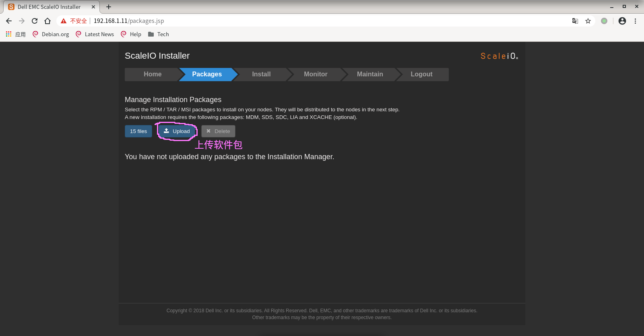
Task: Click the ScaleIO logo
Action: 499,56
